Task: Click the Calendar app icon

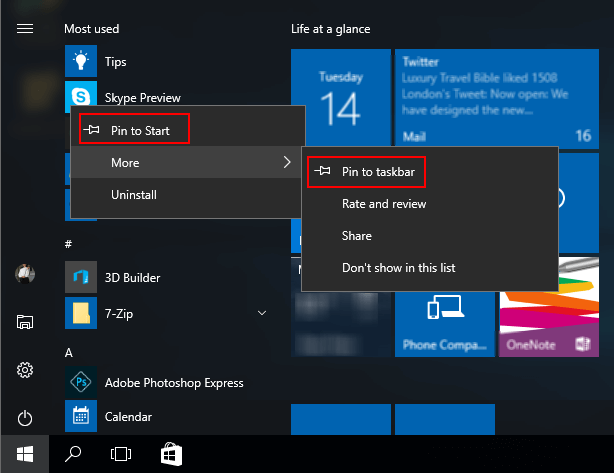Action: (81, 416)
